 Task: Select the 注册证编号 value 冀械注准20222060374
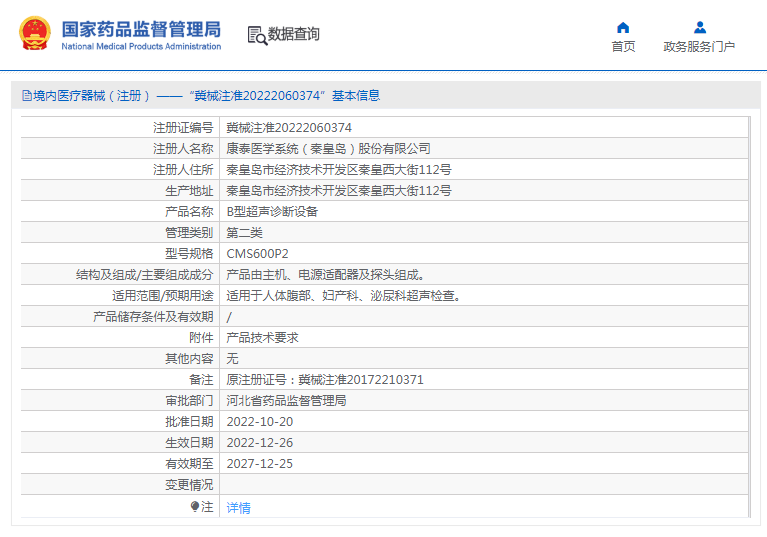289,128
